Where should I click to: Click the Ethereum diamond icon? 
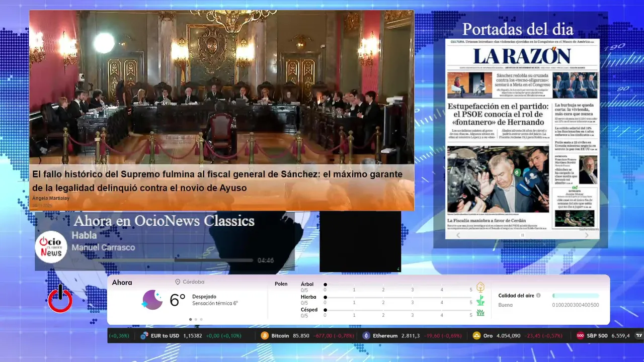366,336
